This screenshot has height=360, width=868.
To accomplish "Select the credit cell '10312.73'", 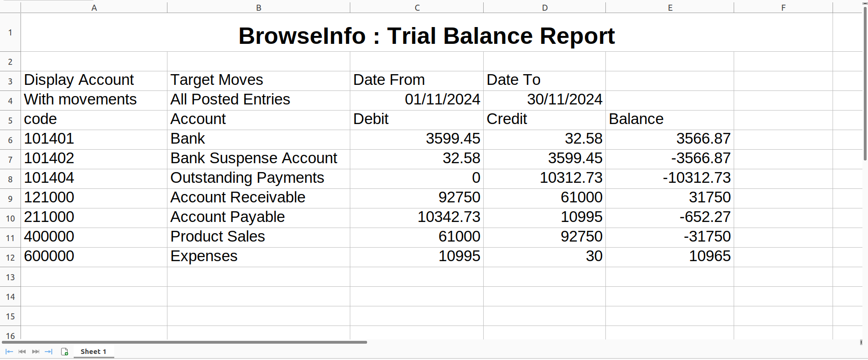I will point(545,179).
